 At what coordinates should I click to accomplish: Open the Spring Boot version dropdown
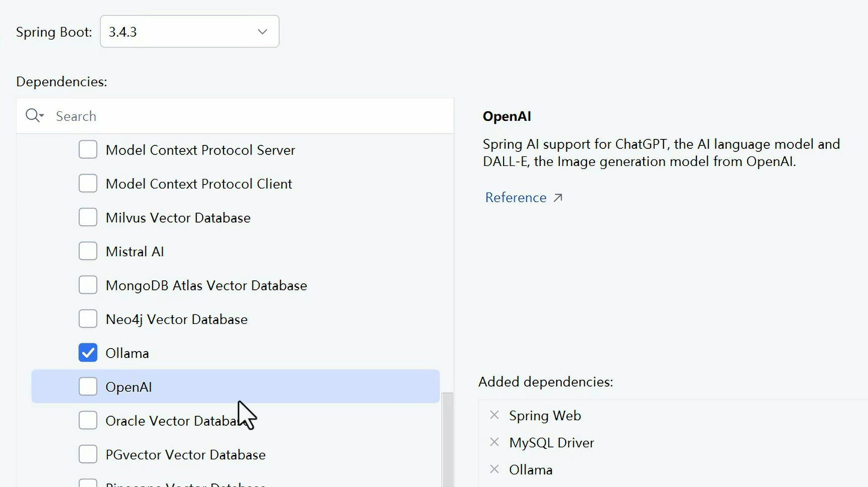tap(189, 32)
